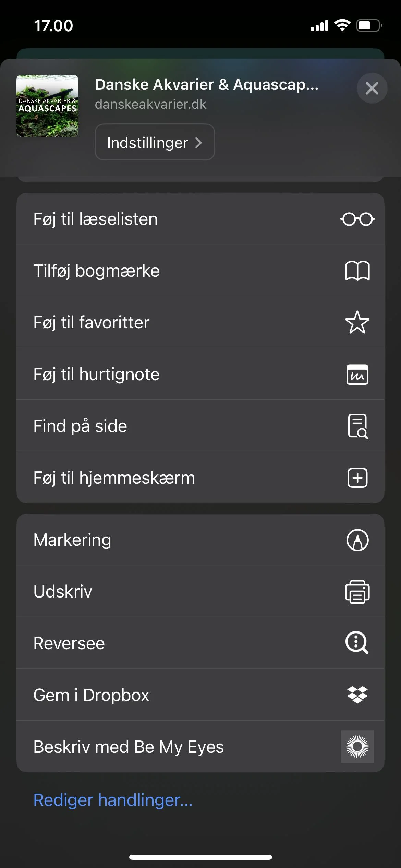Select Føj til læselisten
The width and height of the screenshot is (401, 868).
click(x=200, y=219)
